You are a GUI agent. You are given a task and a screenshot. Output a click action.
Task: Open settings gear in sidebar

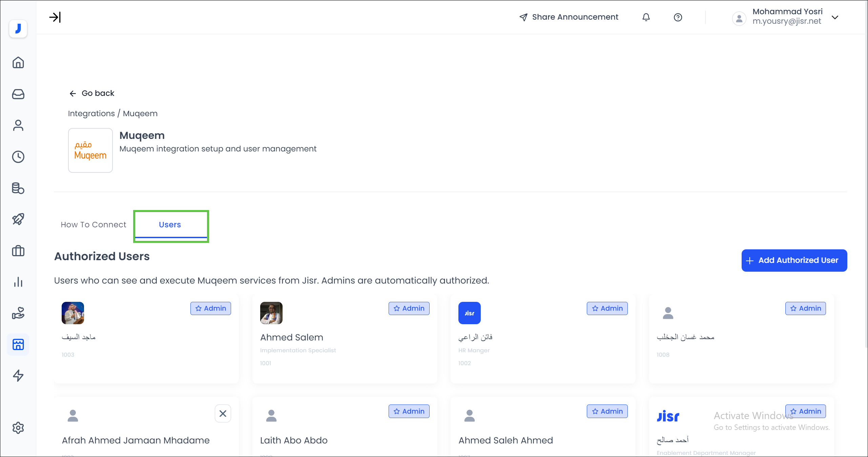pyautogui.click(x=18, y=428)
